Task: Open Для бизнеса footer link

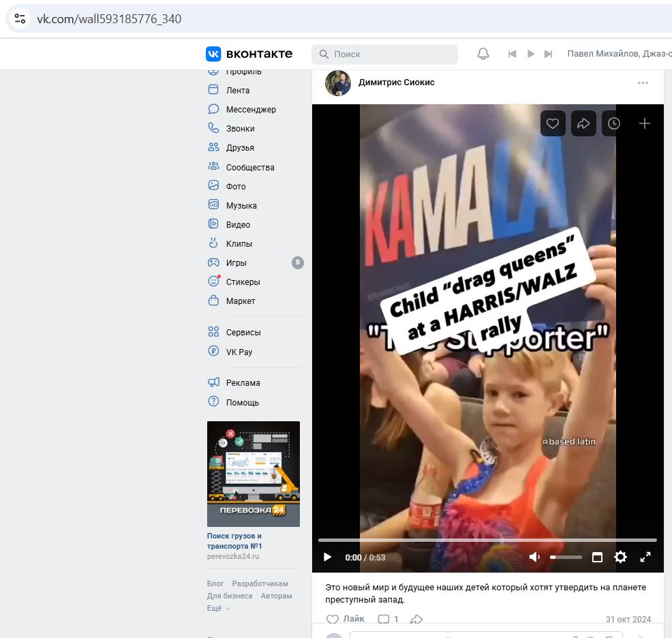Action: tap(230, 596)
